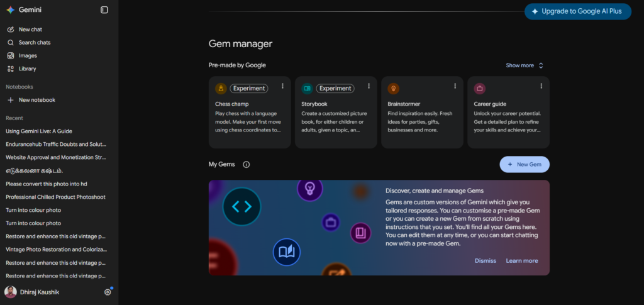Screen dimensions: 644x305
Task: Click the info icon next to My Gems
Action: tap(247, 165)
